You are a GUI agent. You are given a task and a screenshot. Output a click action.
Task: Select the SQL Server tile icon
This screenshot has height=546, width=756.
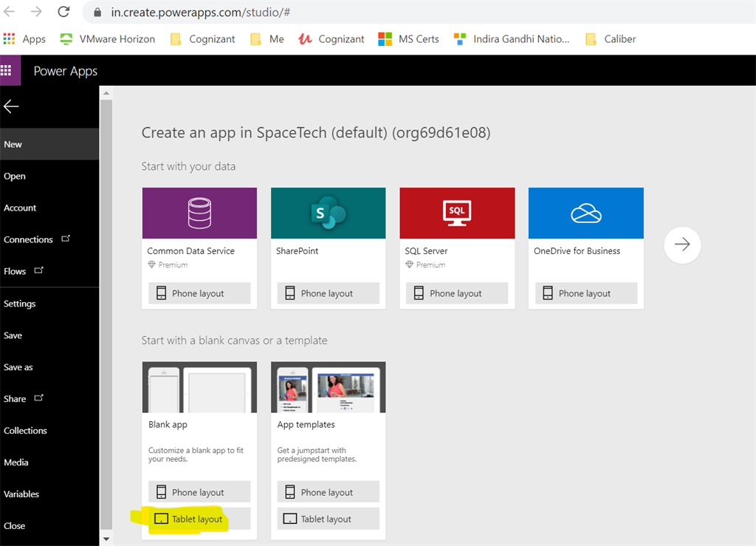click(457, 213)
